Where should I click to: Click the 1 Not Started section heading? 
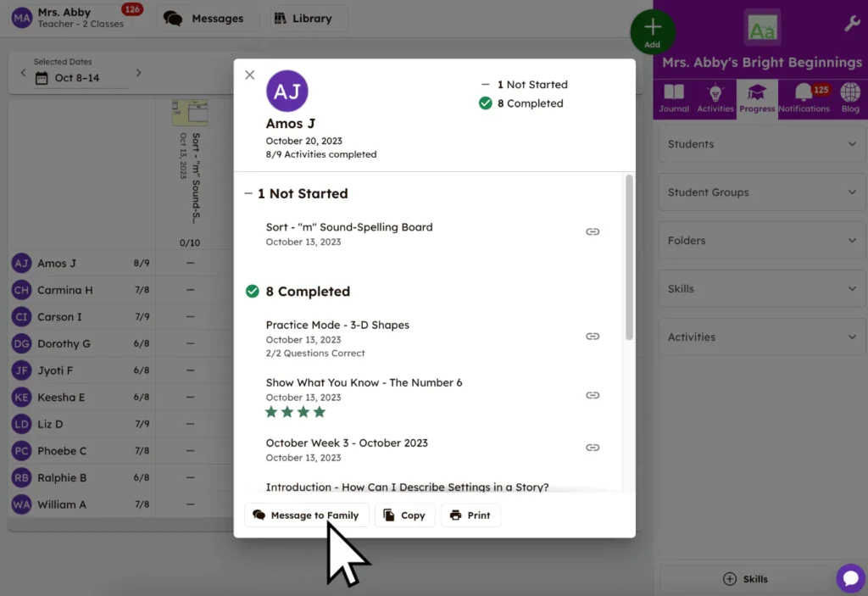point(296,193)
